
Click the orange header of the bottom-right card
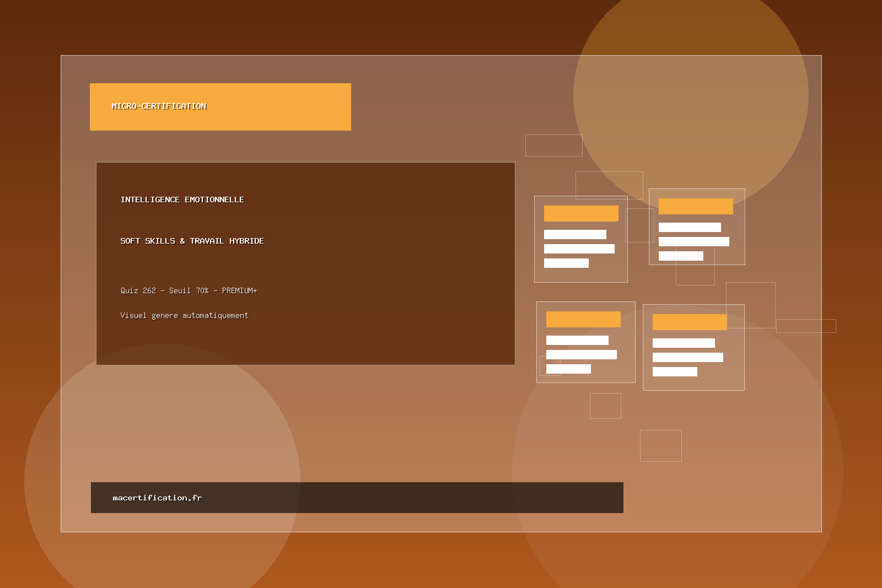pyautogui.click(x=690, y=322)
